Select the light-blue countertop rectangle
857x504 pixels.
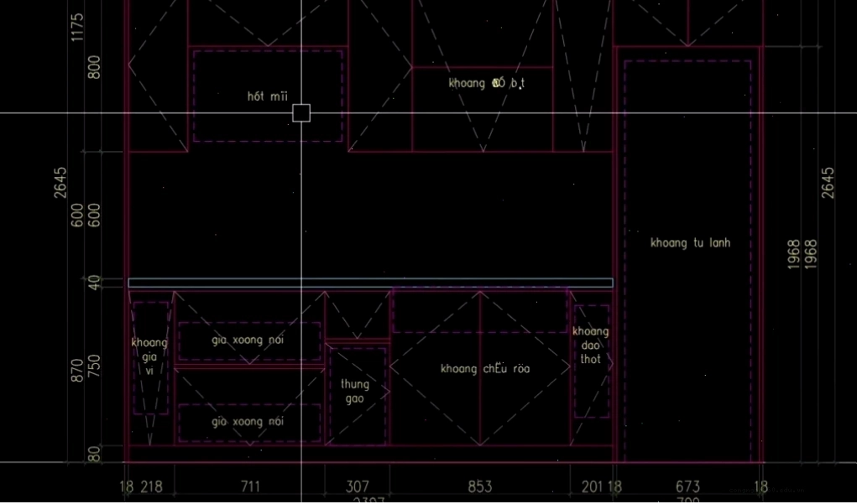coord(370,283)
